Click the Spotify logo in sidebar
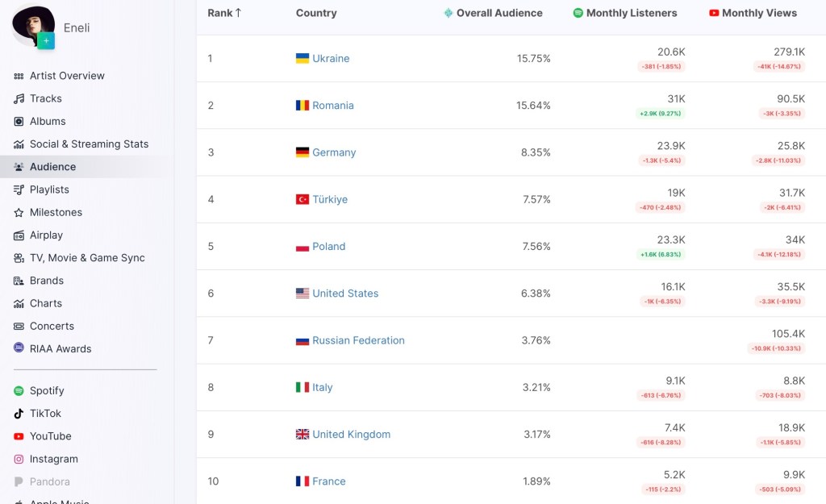Image resolution: width=826 pixels, height=504 pixels. point(19,390)
